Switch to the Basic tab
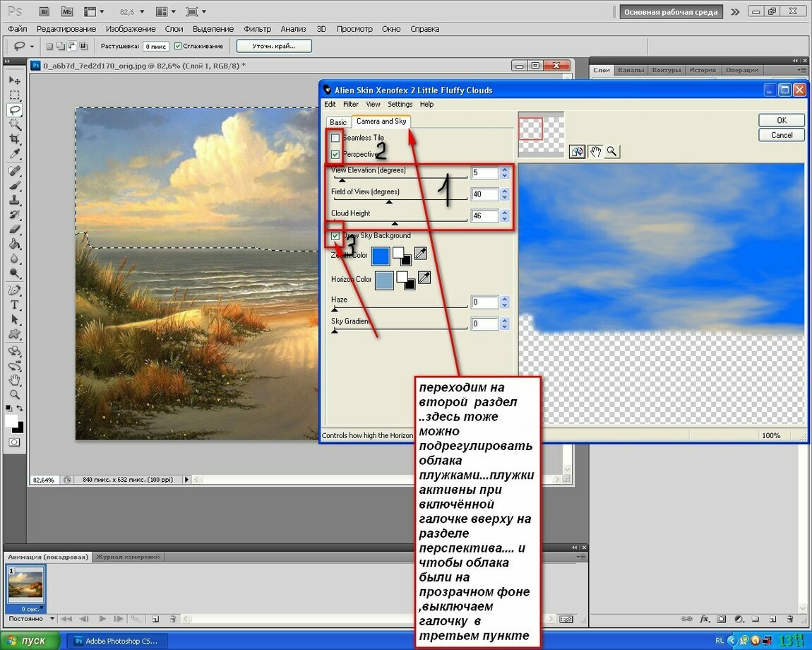The height and width of the screenshot is (650, 812). pyautogui.click(x=338, y=122)
